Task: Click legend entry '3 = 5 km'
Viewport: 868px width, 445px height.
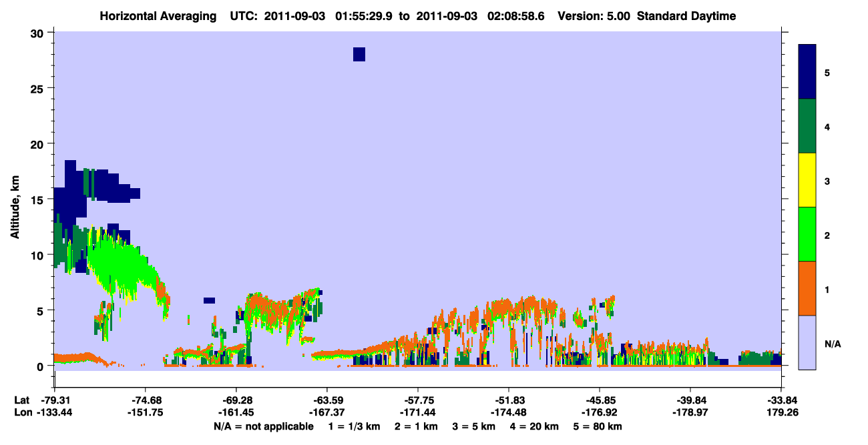Action: pyautogui.click(x=474, y=426)
